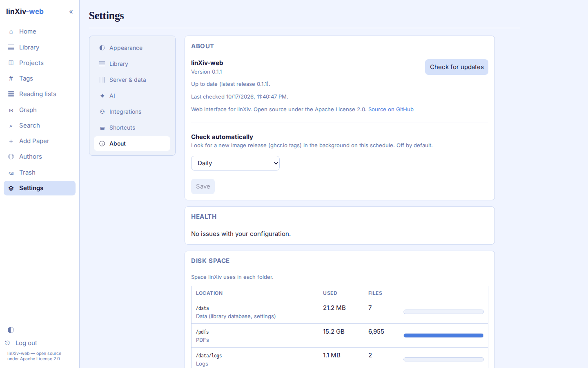Click the Library stacked-lines icon in main sidebar
The width and height of the screenshot is (588, 368).
(11, 47)
